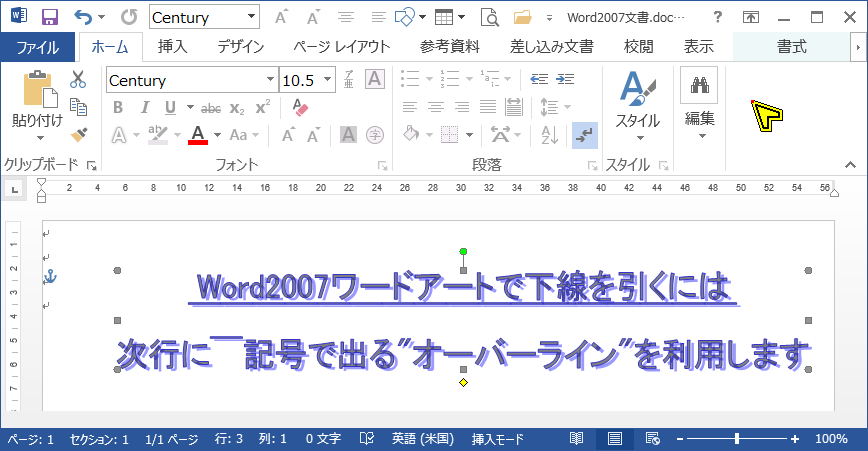Switch to the デザイン tab

241,47
